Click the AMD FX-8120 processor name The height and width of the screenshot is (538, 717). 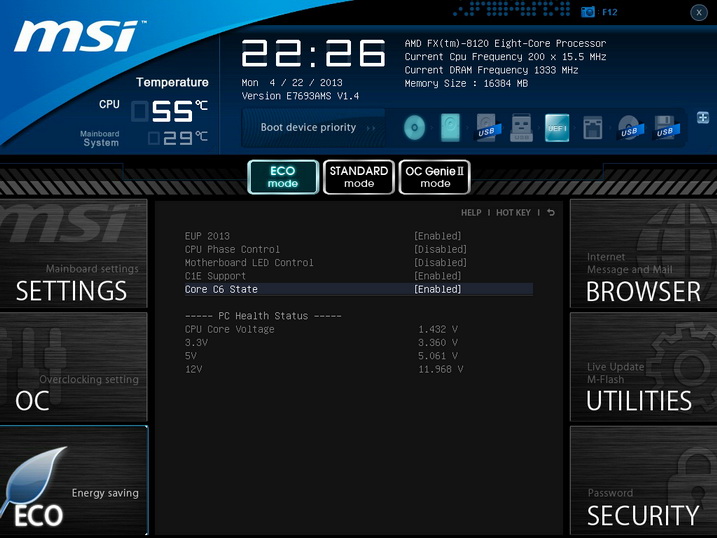coord(505,43)
